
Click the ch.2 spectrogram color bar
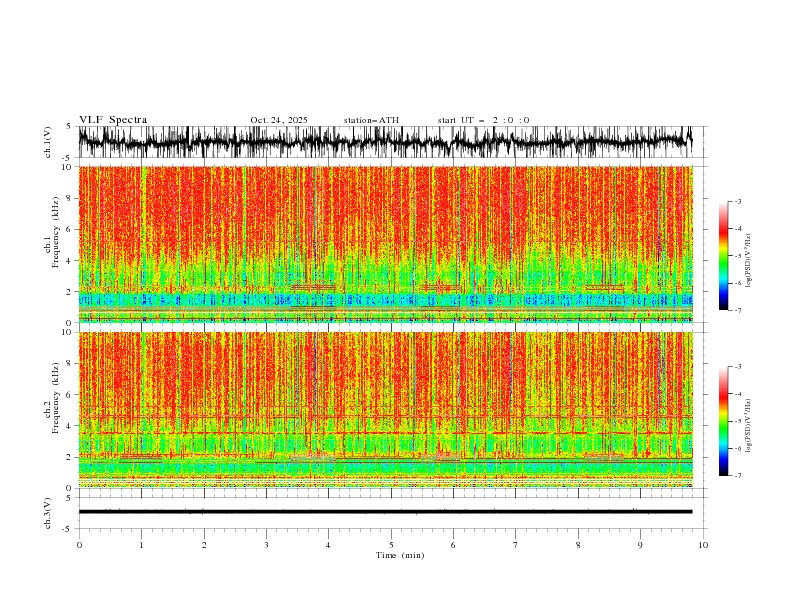pyautogui.click(x=723, y=421)
